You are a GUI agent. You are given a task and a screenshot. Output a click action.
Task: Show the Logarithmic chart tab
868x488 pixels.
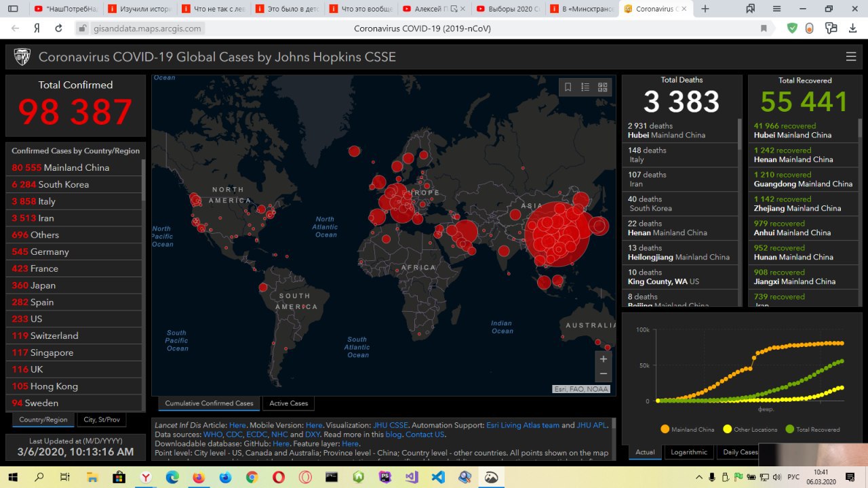(689, 452)
